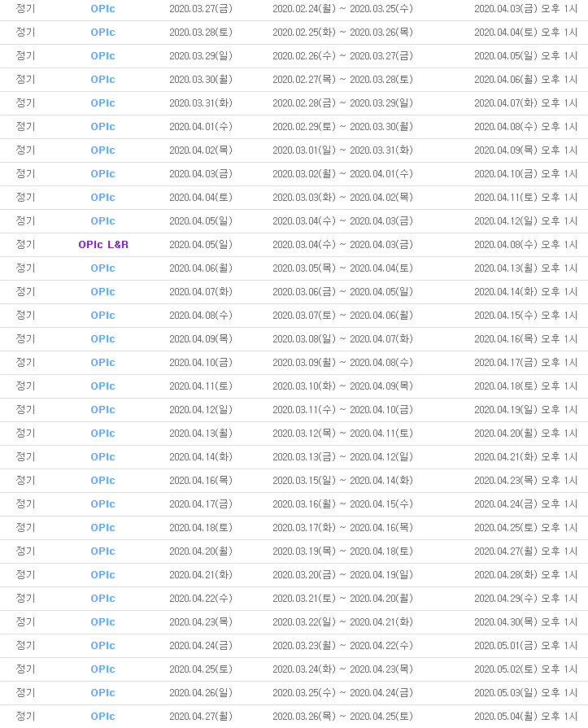The height and width of the screenshot is (728, 588).
Task: Select registration period 2020.03.19(목) ~ 2020.04.18(토)
Action: pos(342,551)
